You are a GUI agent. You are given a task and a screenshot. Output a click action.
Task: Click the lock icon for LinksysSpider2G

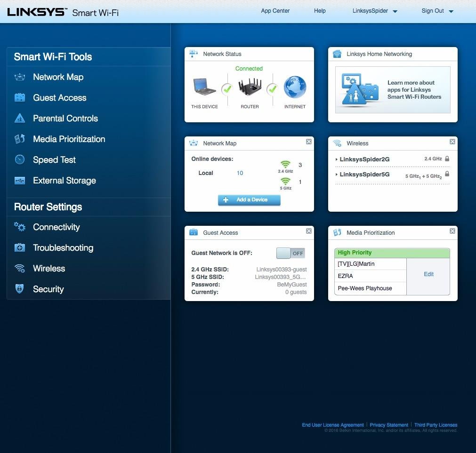point(447,159)
